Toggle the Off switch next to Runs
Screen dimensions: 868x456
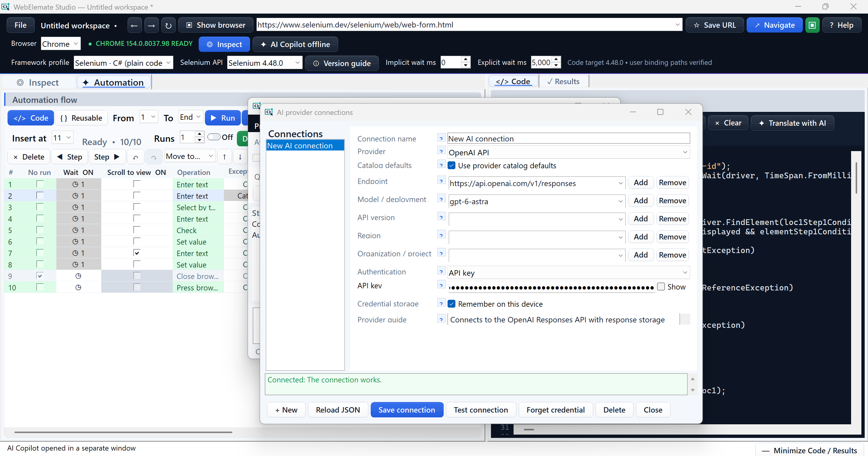[x=214, y=137]
